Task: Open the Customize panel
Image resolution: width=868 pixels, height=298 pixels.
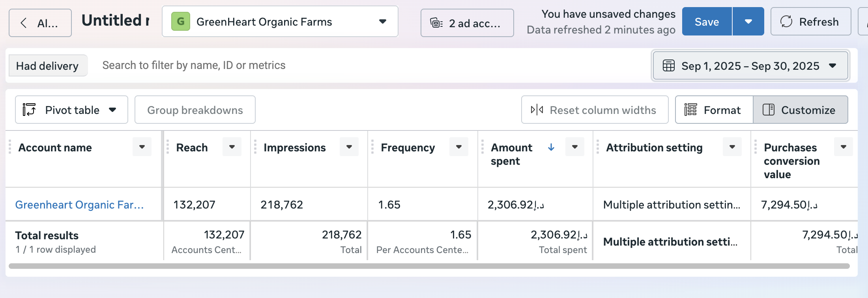Action: click(801, 110)
